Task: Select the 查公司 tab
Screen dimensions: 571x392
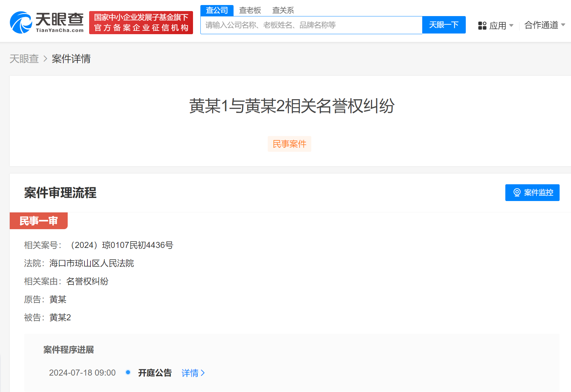Action: 217,10
